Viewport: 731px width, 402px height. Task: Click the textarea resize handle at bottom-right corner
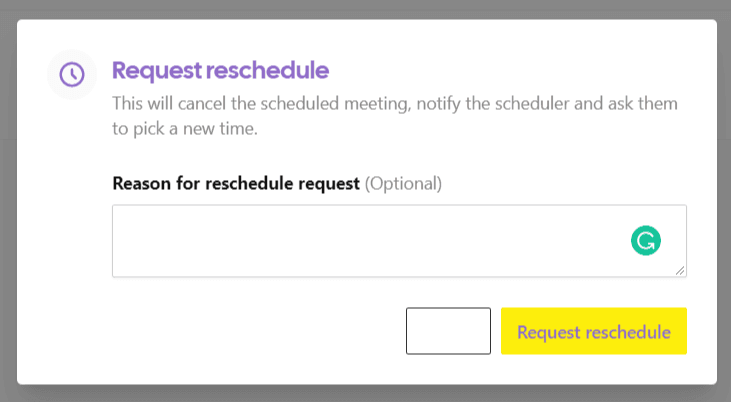680,270
